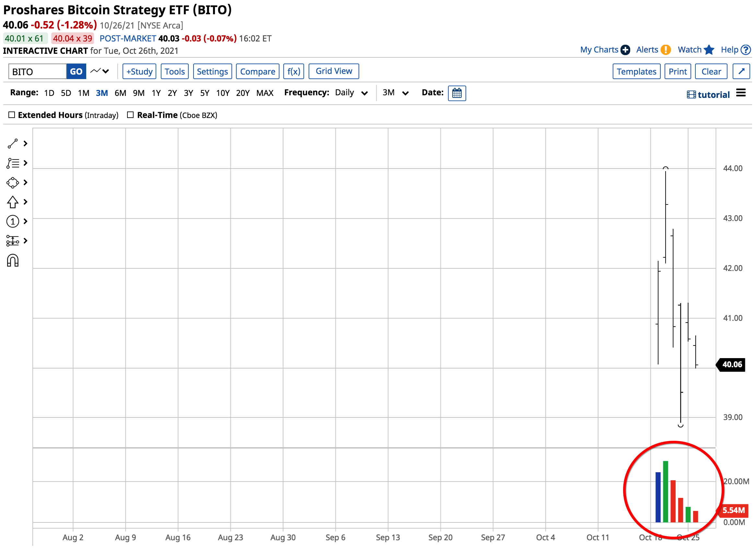The width and height of the screenshot is (756, 549).
Task: Click the Watch link
Action: coord(690,50)
